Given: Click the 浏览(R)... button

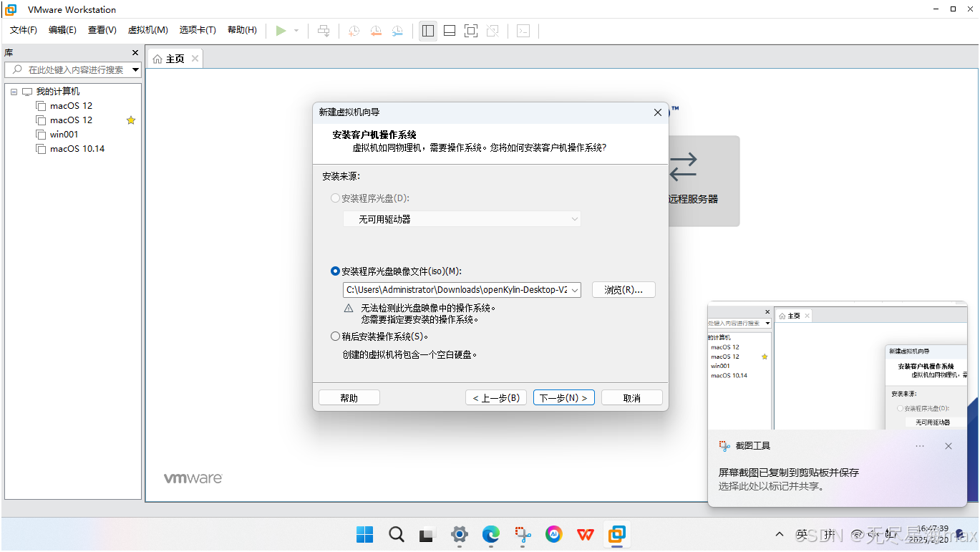Looking at the screenshot, I should [x=624, y=290].
